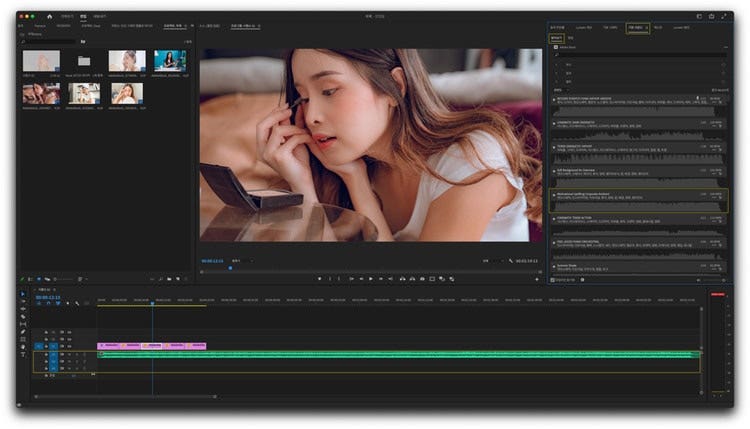Click the Home icon in top bar
The image size is (750, 429).
[49, 16]
